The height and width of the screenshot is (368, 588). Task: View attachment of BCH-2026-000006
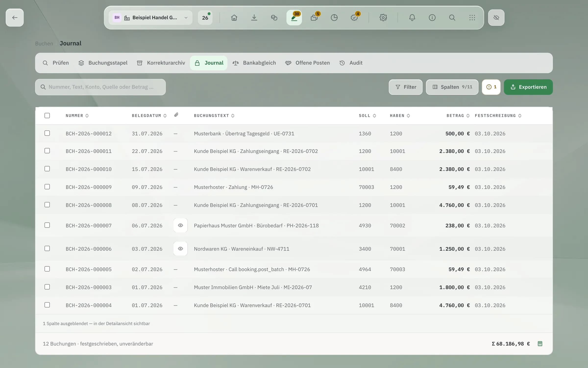pyautogui.click(x=181, y=249)
